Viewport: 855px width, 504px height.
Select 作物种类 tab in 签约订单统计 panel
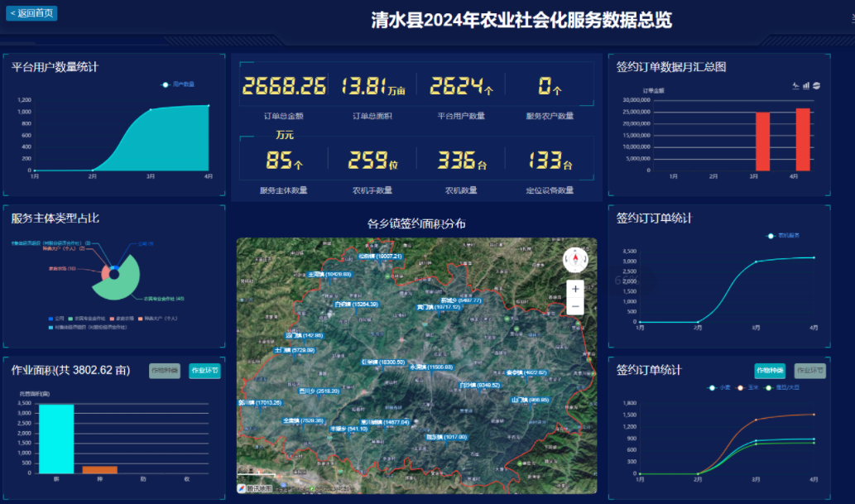point(771,371)
